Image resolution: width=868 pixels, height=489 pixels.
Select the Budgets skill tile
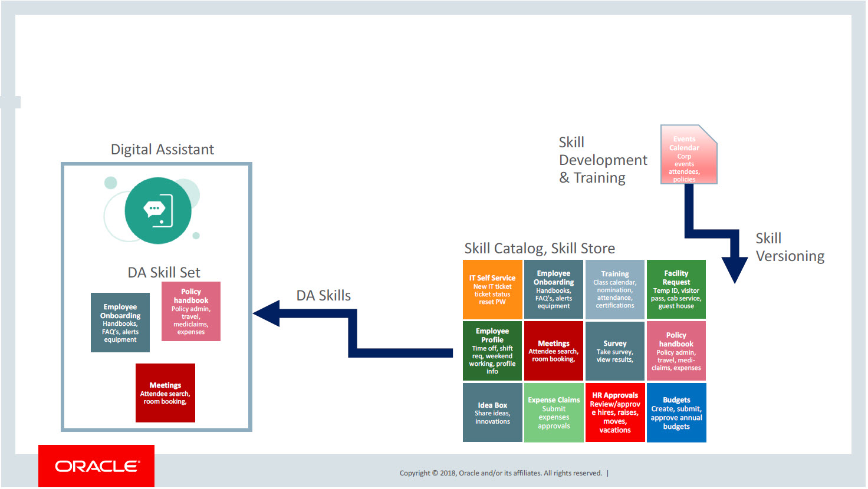coord(676,412)
